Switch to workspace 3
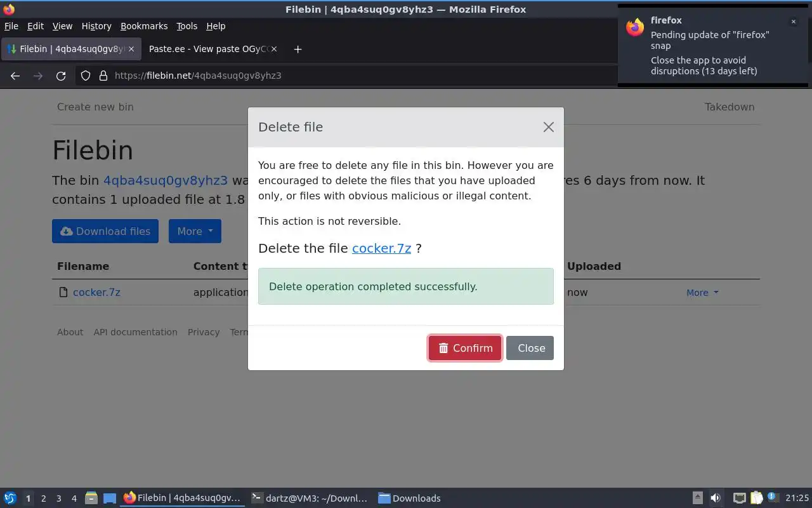Viewport: 812px width, 508px height. coord(58,498)
